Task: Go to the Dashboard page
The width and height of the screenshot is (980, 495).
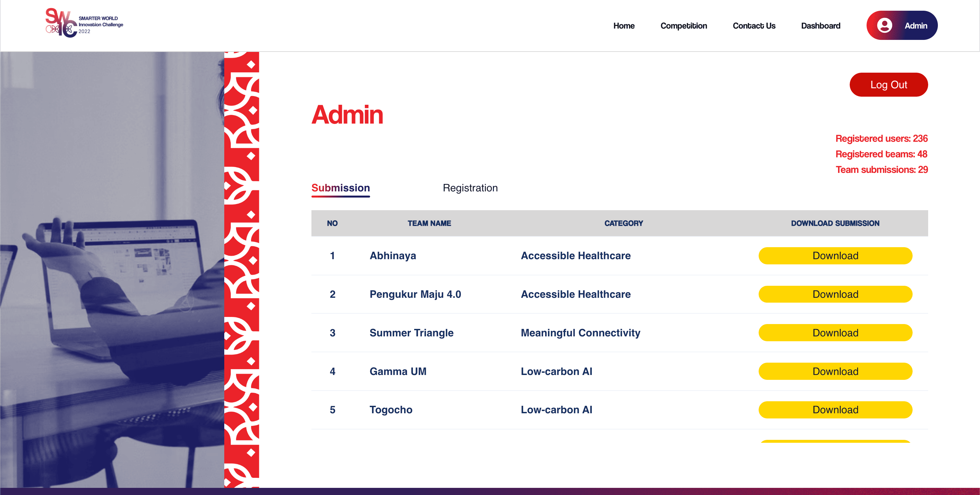Action: pos(821,26)
